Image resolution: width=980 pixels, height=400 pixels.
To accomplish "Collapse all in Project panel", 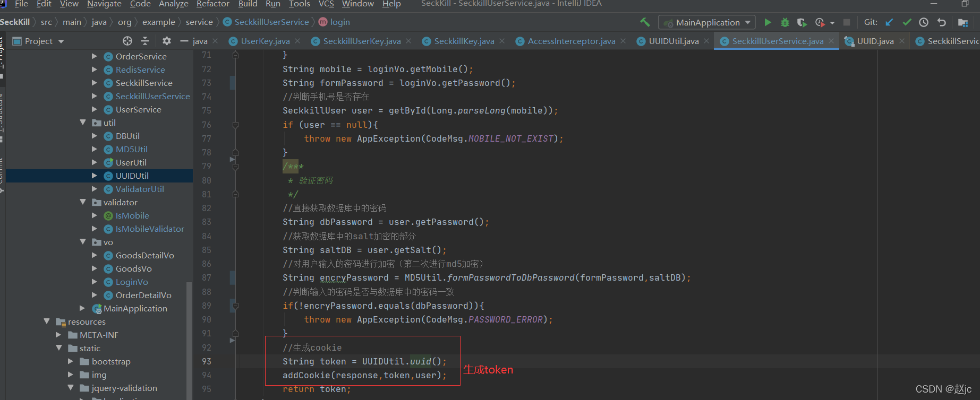I will 144,41.
